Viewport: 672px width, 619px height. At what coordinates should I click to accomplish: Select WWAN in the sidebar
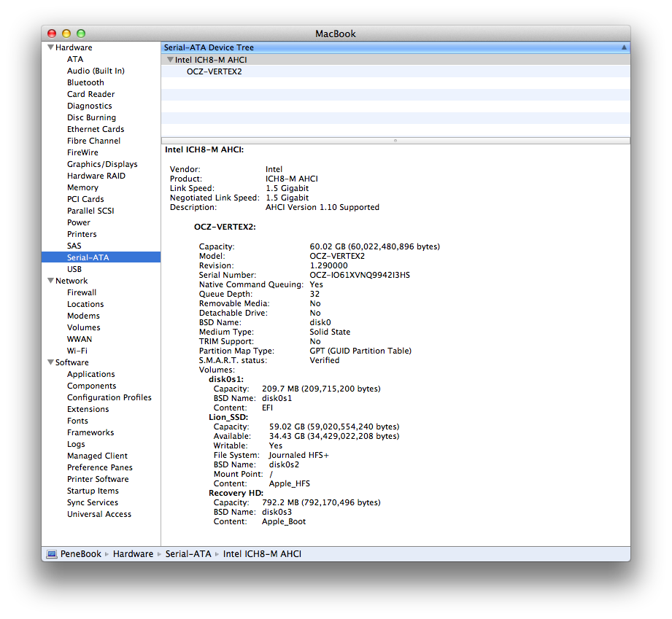click(x=80, y=339)
